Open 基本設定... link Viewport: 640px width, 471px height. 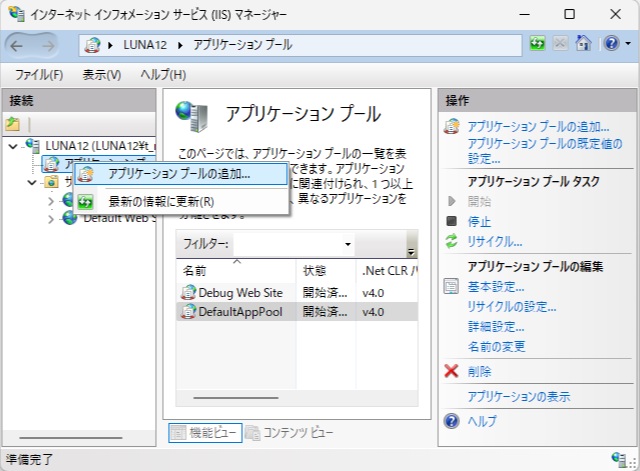pos(496,287)
